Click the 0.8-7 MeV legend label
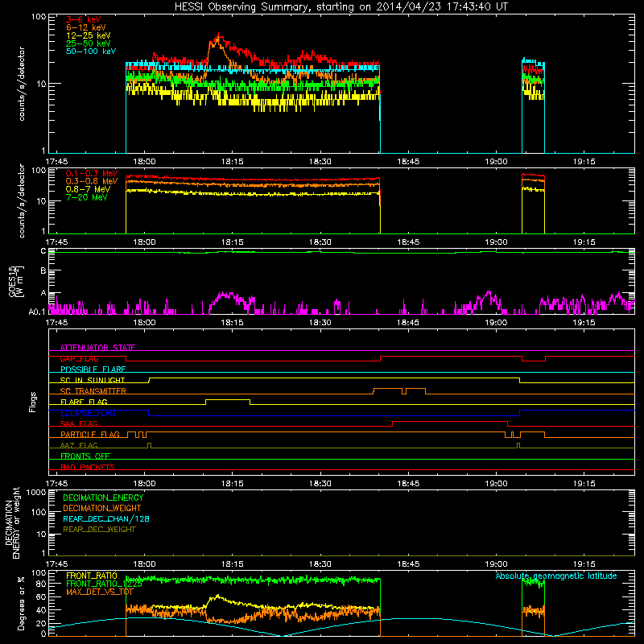Viewport: 644px width, 644px height. 88,189
